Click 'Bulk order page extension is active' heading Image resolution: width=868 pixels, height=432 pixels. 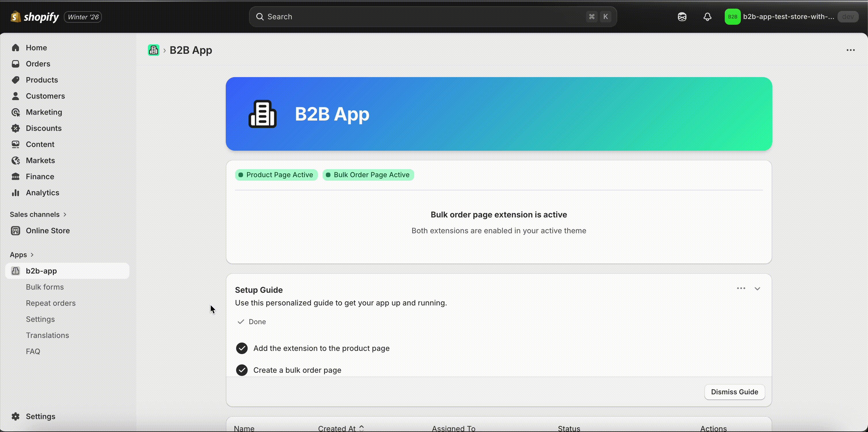pos(499,215)
